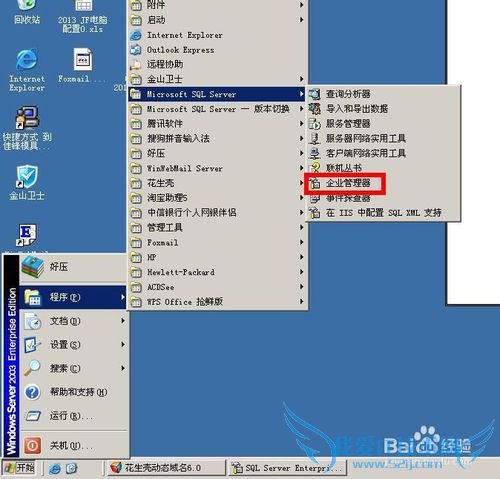Expand the 腾讯软件 program folder

218,124
